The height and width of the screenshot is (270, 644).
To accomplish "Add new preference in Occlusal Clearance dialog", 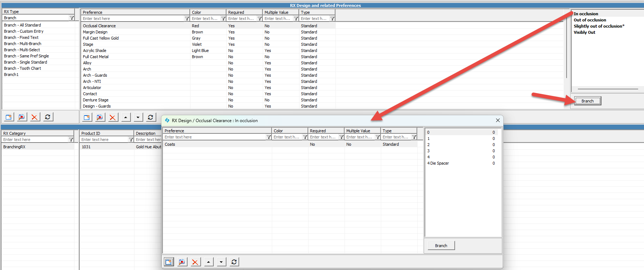I will (x=169, y=262).
